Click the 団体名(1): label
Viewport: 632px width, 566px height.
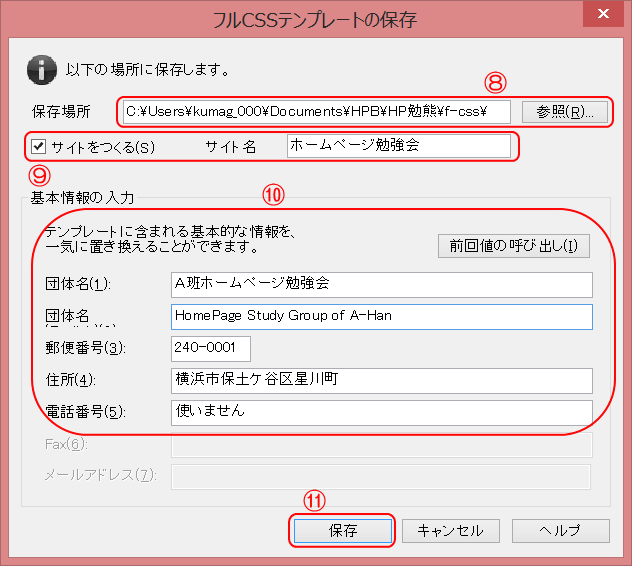[78, 284]
